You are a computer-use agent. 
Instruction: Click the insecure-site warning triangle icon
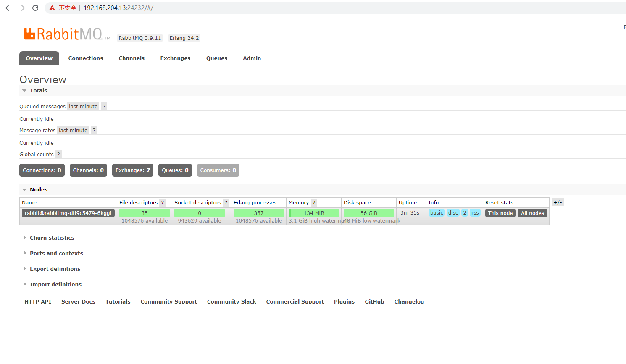tap(52, 8)
